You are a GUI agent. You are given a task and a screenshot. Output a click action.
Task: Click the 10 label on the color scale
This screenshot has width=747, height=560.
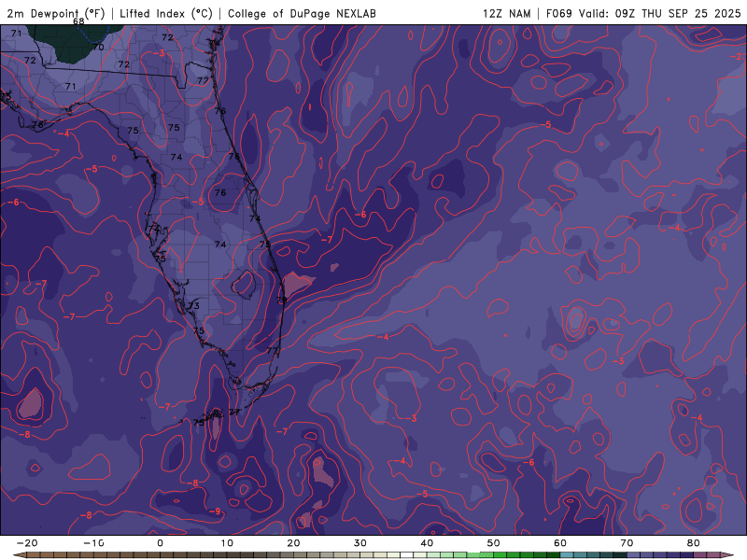tap(227, 543)
